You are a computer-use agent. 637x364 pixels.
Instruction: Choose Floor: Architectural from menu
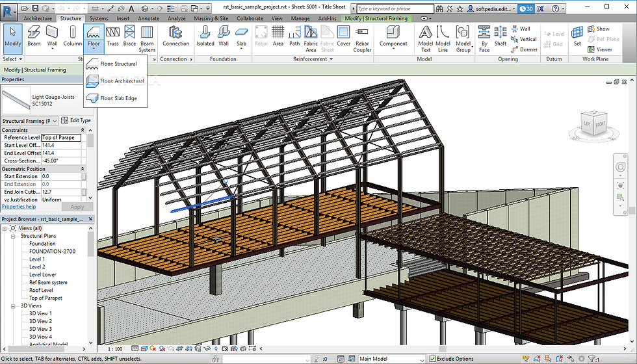(116, 81)
